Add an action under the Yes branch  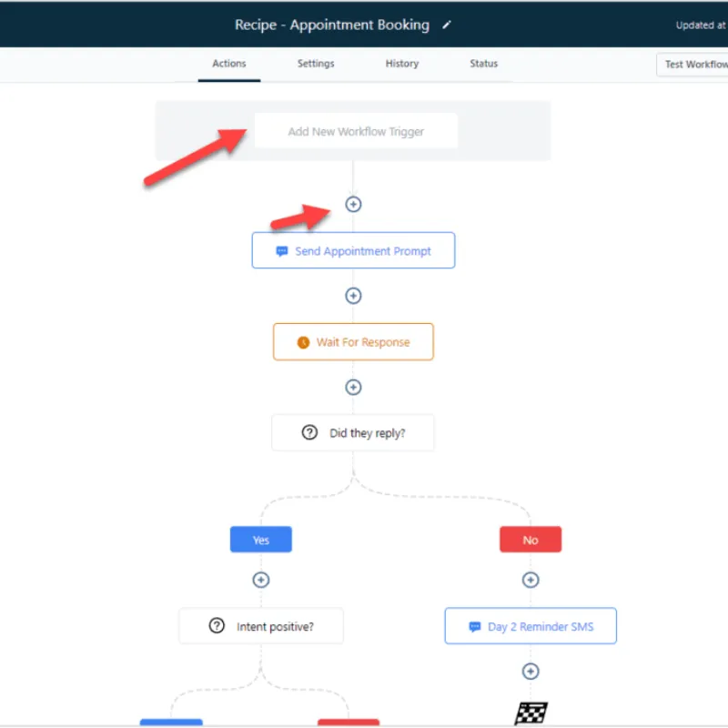click(x=261, y=580)
